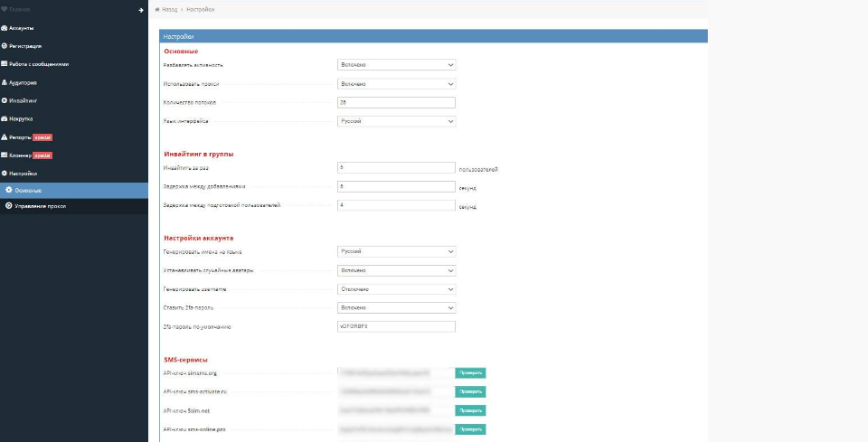Image resolution: width=868 pixels, height=442 pixels.
Task: Click the Настройки gear icon in sidebar
Action: pos(5,172)
